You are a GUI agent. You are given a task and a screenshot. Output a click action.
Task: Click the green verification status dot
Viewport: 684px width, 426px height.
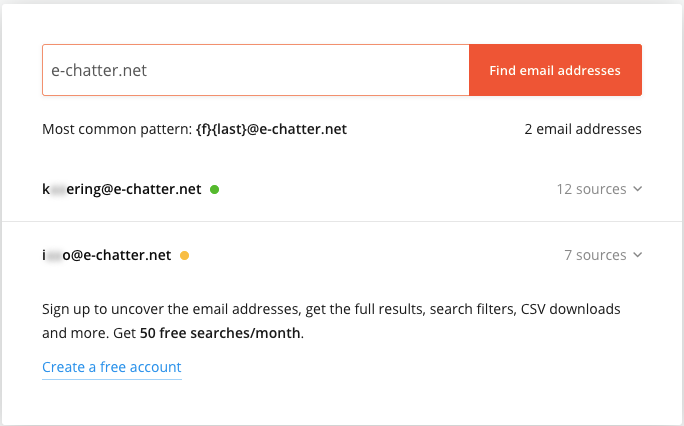pyautogui.click(x=214, y=189)
